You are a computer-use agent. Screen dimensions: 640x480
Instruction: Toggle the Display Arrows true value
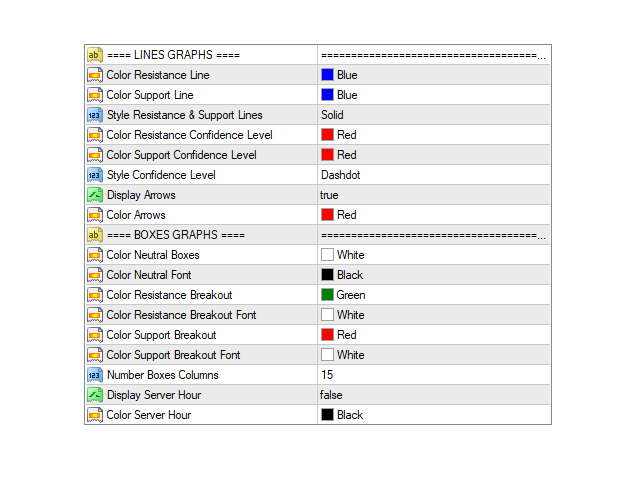pos(434,195)
